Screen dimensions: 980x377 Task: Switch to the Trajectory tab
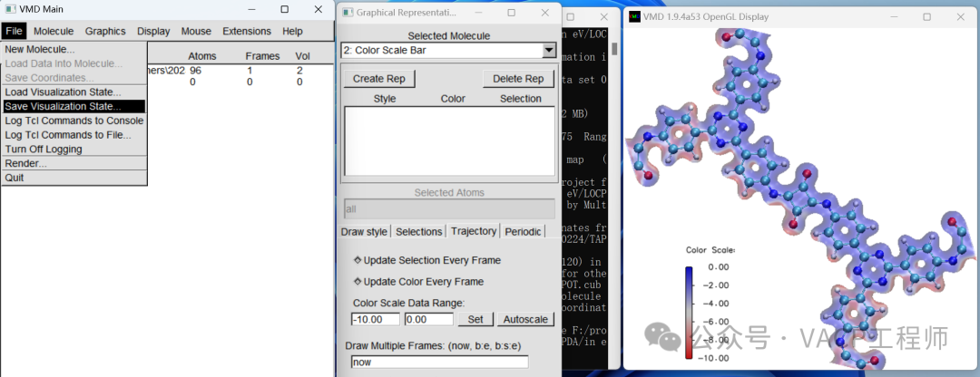tap(474, 231)
